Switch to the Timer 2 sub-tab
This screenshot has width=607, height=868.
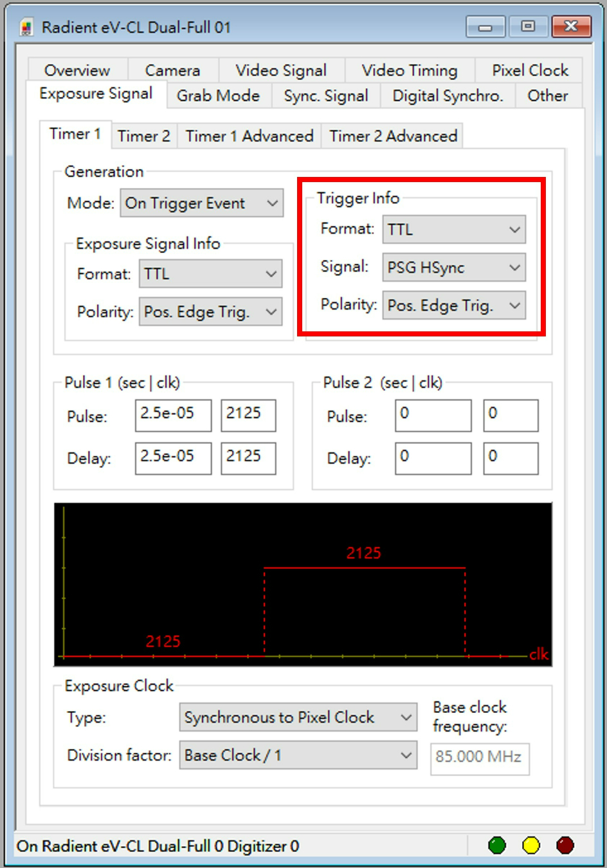[144, 136]
